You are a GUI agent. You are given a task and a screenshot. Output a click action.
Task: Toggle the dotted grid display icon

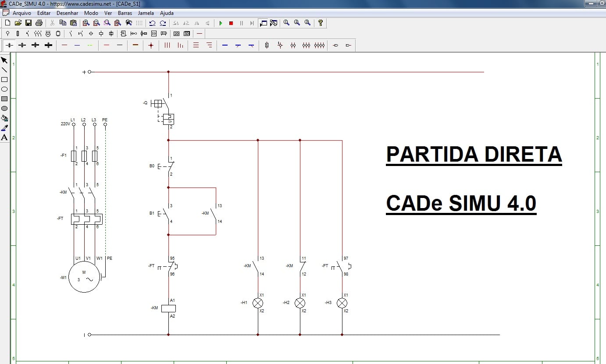pos(139,23)
